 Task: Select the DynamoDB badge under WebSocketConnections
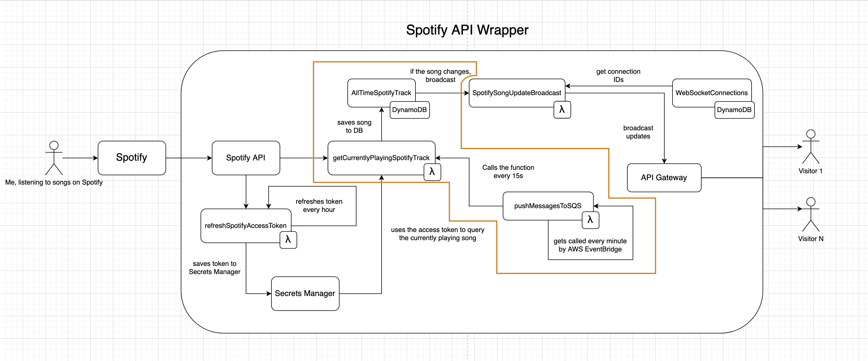coord(734,110)
